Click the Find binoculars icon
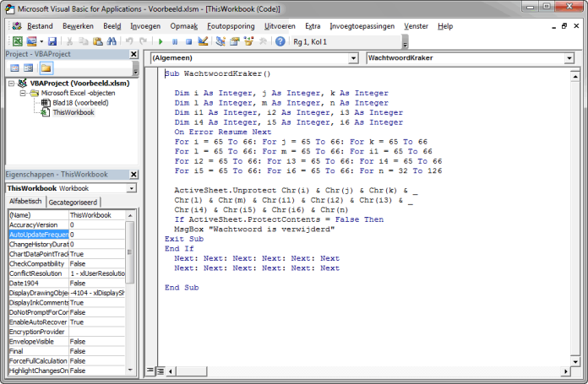The image size is (588, 384). pos(110,41)
